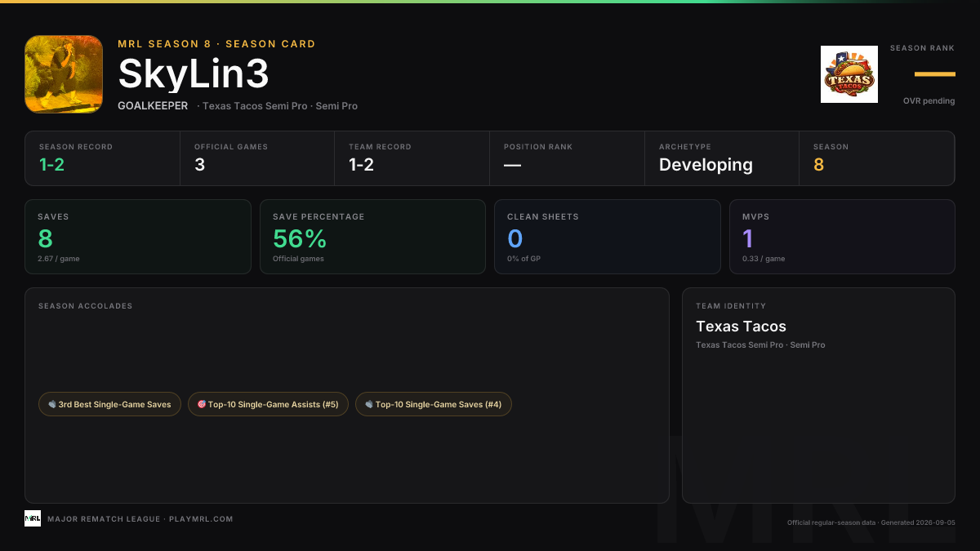Click the 2.67 / game saves average

(x=58, y=259)
